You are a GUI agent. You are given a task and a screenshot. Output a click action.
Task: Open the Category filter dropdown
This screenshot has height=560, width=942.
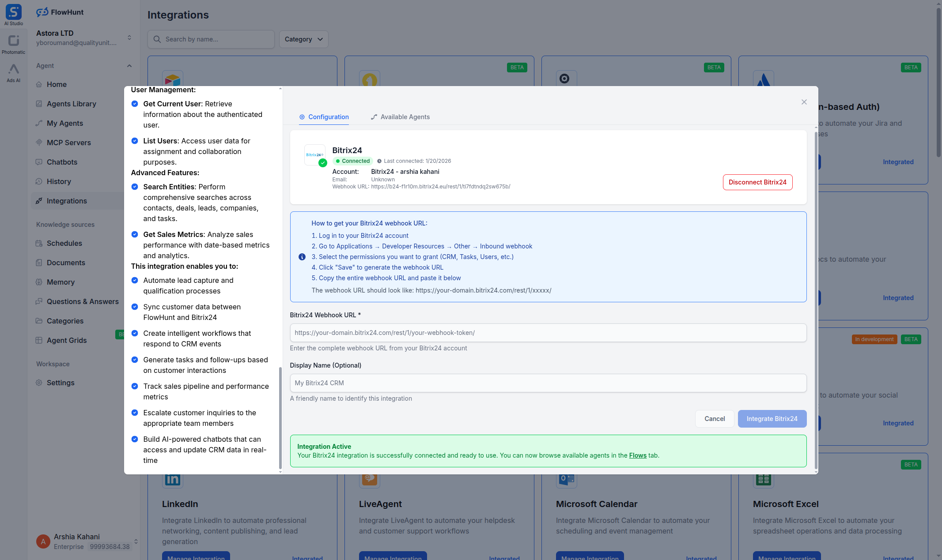pyautogui.click(x=303, y=39)
